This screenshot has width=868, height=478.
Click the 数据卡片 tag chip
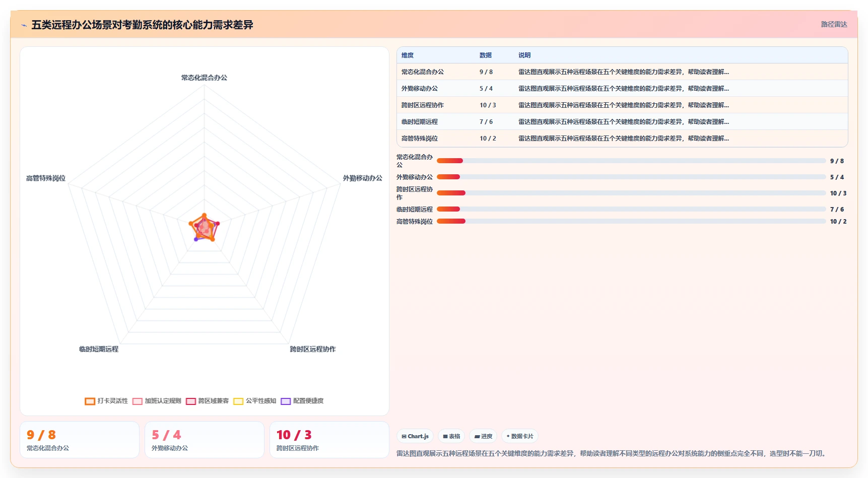click(x=520, y=436)
